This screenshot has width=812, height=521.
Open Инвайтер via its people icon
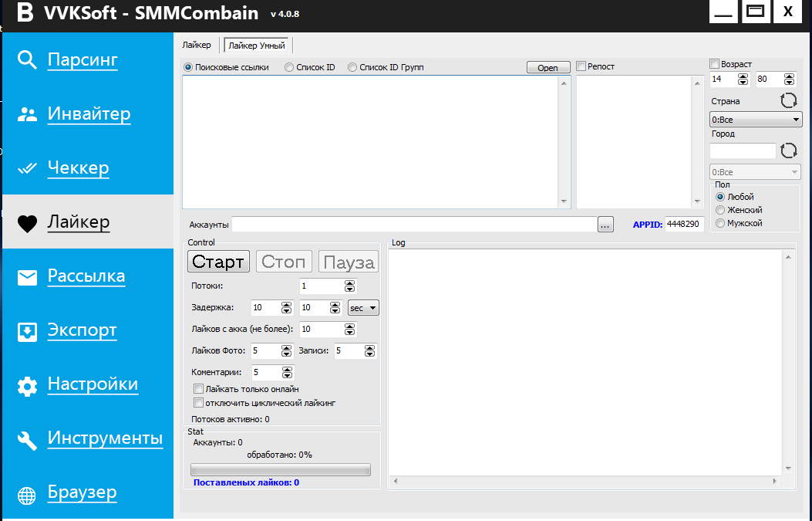(x=28, y=114)
